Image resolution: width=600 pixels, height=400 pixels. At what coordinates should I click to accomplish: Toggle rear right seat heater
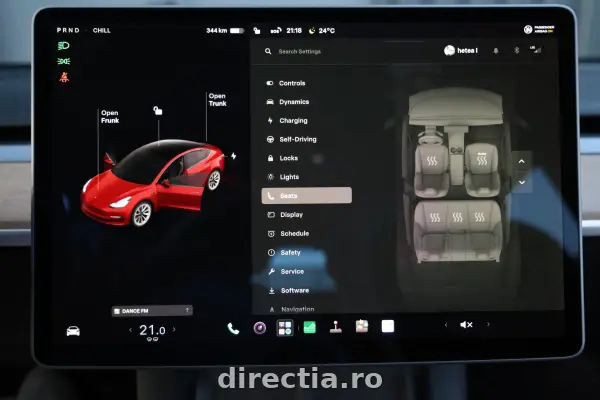(479, 217)
